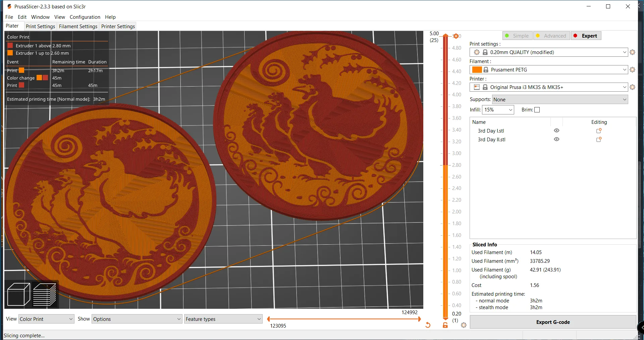Click the edit icon for 3rd Day I.stl

599,131
